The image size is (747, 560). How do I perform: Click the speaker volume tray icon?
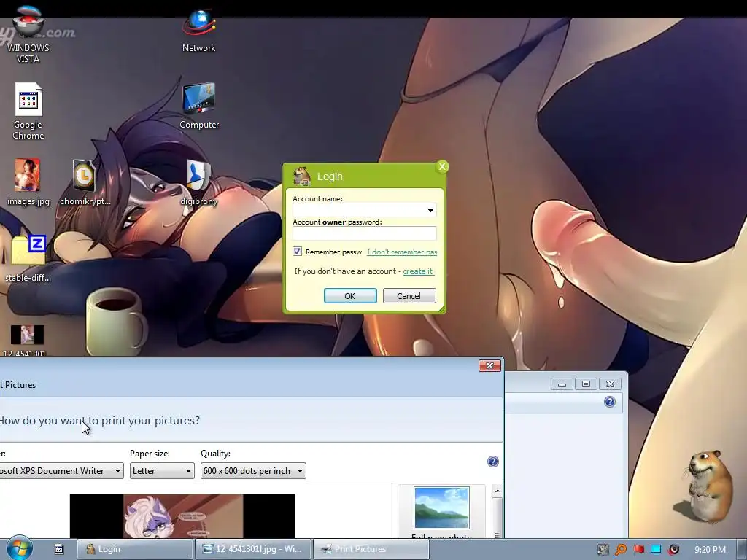pyautogui.click(x=673, y=550)
